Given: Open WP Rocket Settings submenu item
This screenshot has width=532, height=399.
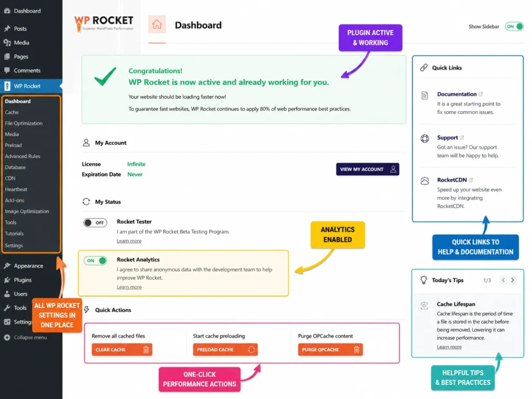Looking at the screenshot, I should click(x=14, y=245).
